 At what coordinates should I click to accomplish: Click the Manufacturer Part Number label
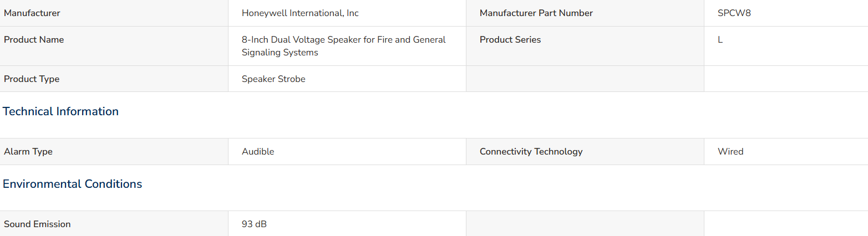[536, 13]
